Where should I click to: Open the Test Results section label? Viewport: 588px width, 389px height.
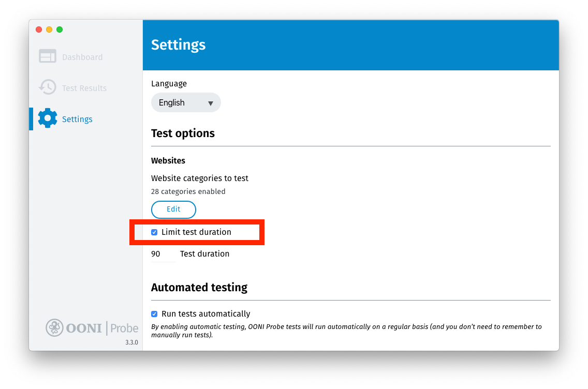[x=84, y=88]
